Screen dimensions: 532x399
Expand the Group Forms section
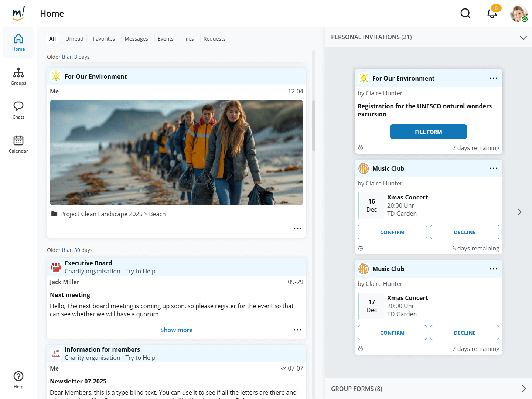[x=524, y=388]
